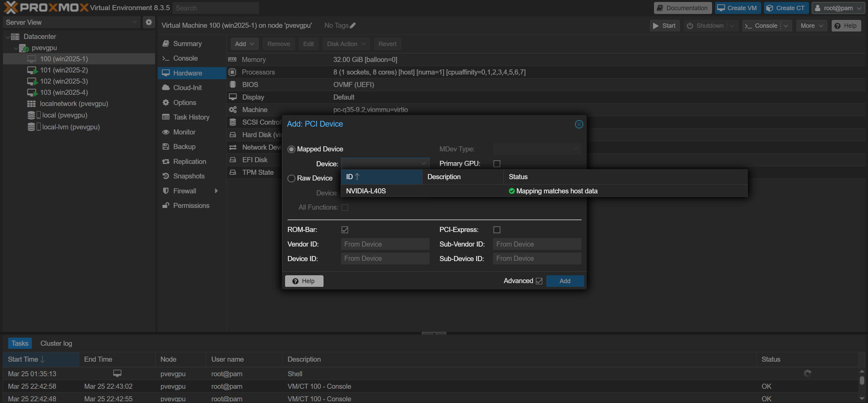
Task: Select the Mapped Device radio button
Action: click(x=291, y=149)
